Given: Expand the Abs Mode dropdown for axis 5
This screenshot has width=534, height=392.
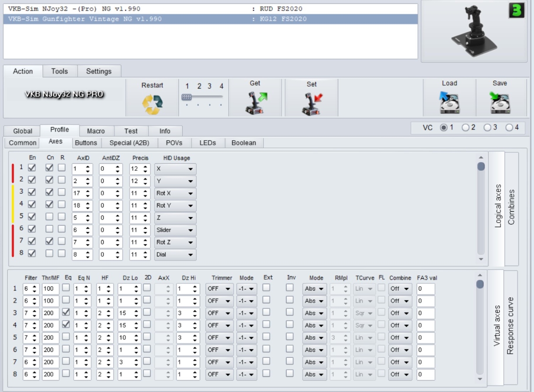Looking at the screenshot, I should 314,338.
